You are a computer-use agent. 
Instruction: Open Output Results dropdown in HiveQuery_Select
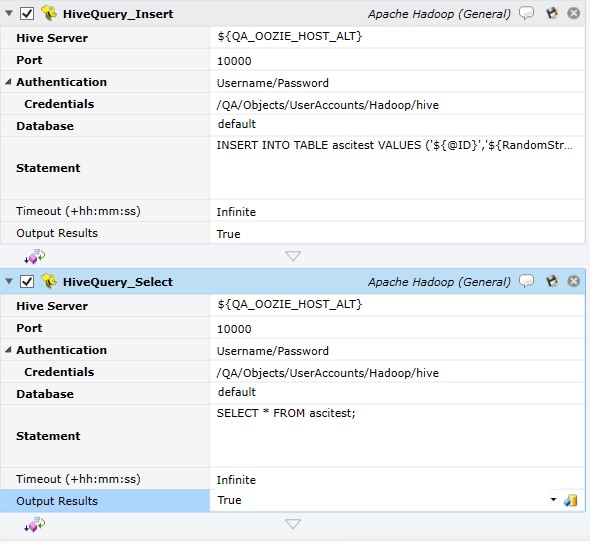tap(553, 500)
